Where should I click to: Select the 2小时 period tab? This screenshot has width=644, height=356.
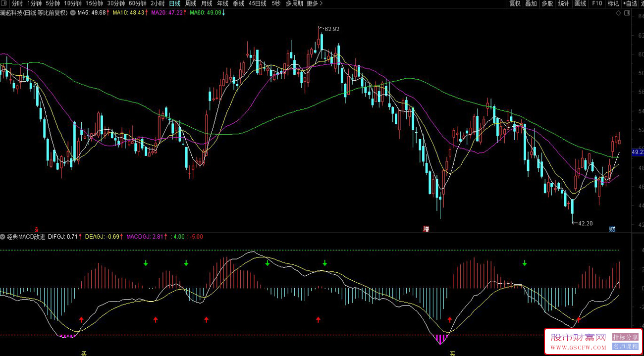158,3
